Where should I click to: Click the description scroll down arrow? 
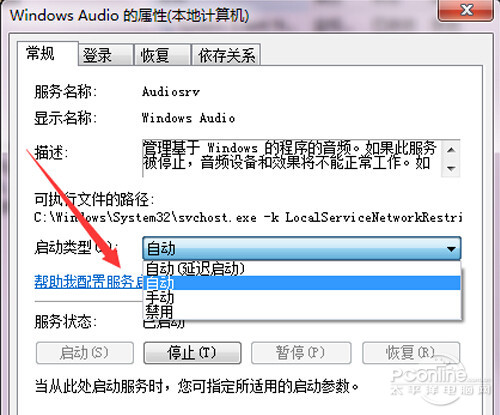pyautogui.click(x=451, y=168)
